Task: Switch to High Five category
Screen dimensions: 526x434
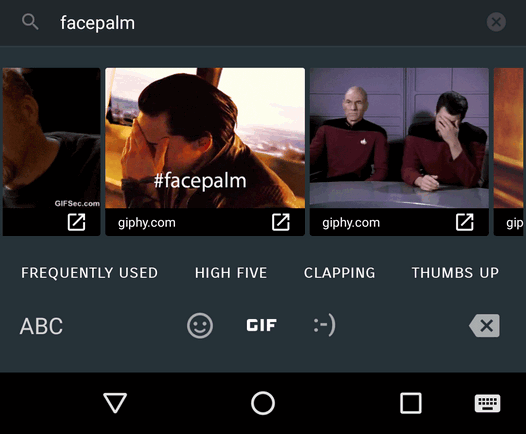Action: click(x=231, y=273)
